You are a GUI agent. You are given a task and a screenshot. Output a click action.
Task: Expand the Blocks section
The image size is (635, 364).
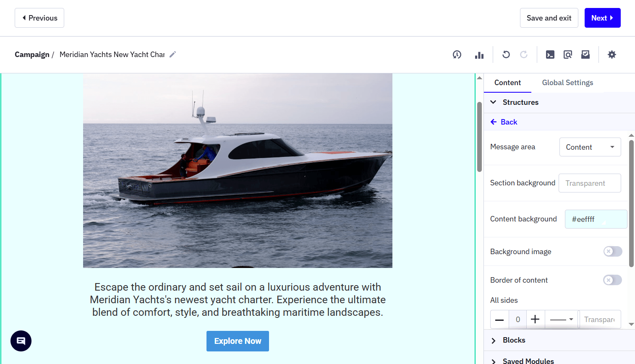pos(513,340)
